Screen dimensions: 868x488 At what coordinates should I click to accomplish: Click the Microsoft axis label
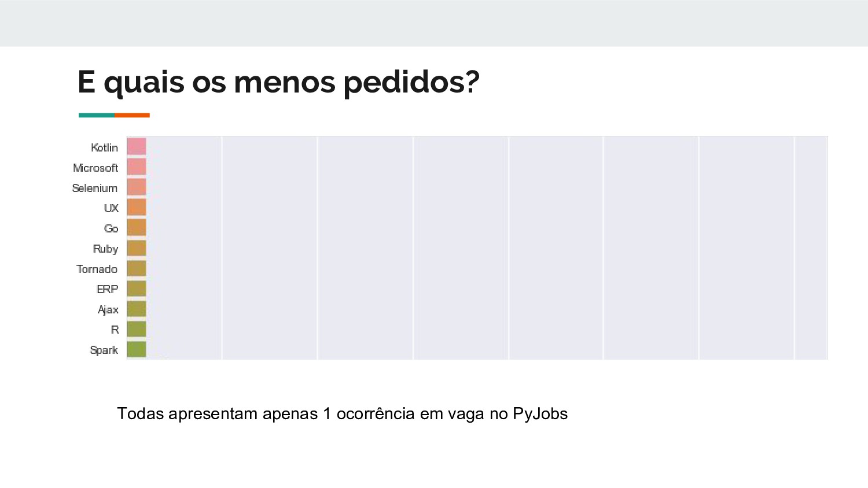(x=95, y=168)
